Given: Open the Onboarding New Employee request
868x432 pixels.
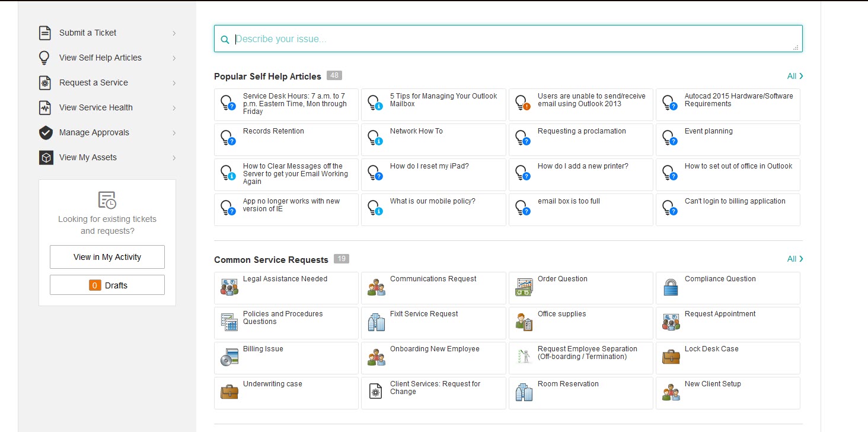Looking at the screenshot, I should 435,349.
